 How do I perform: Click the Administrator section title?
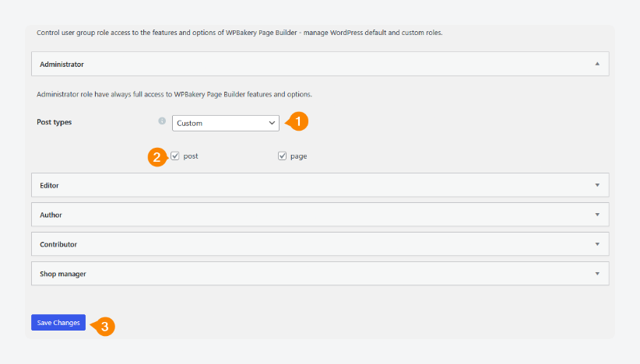point(62,64)
